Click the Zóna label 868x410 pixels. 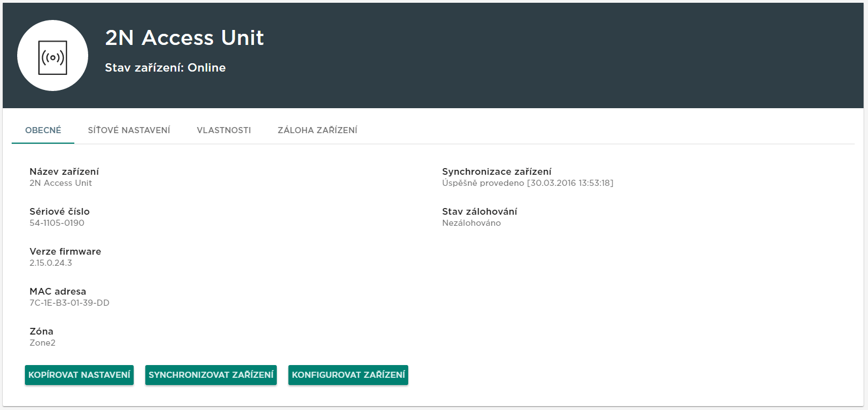tap(42, 332)
